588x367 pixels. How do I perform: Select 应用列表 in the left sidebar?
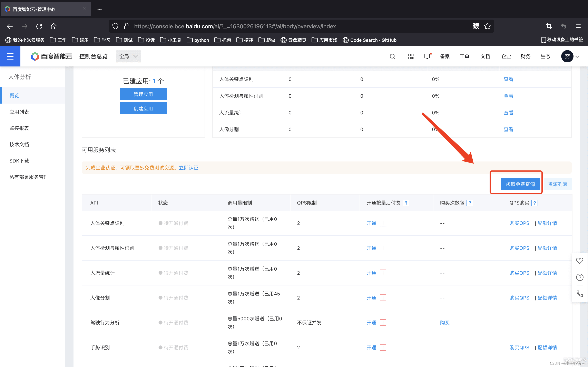coord(19,112)
